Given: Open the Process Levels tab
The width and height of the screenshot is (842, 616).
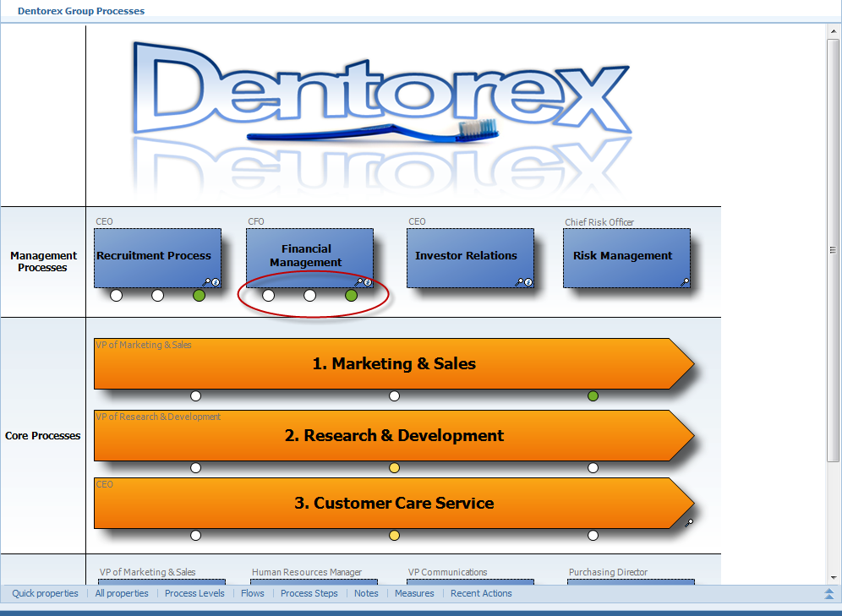Looking at the screenshot, I should point(194,593).
